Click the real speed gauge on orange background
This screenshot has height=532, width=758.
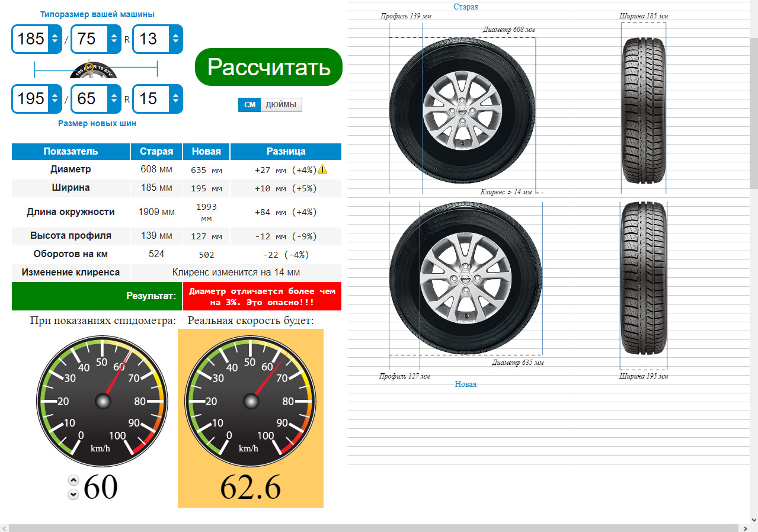[251, 402]
